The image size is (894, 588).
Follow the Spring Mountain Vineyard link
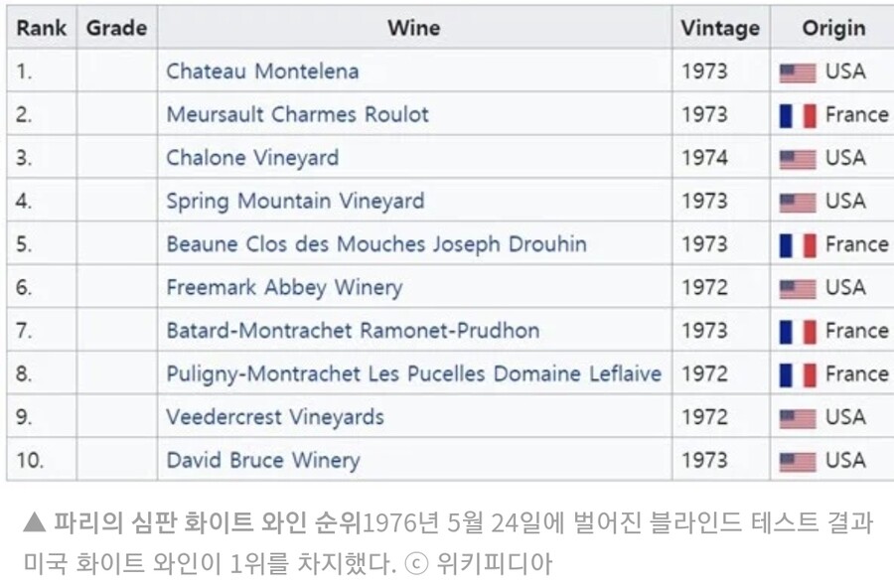coord(295,202)
